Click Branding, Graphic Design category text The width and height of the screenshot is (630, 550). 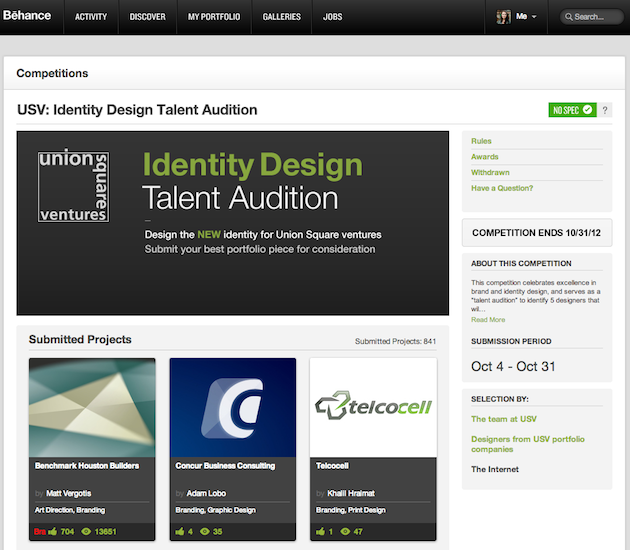pyautogui.click(x=215, y=510)
